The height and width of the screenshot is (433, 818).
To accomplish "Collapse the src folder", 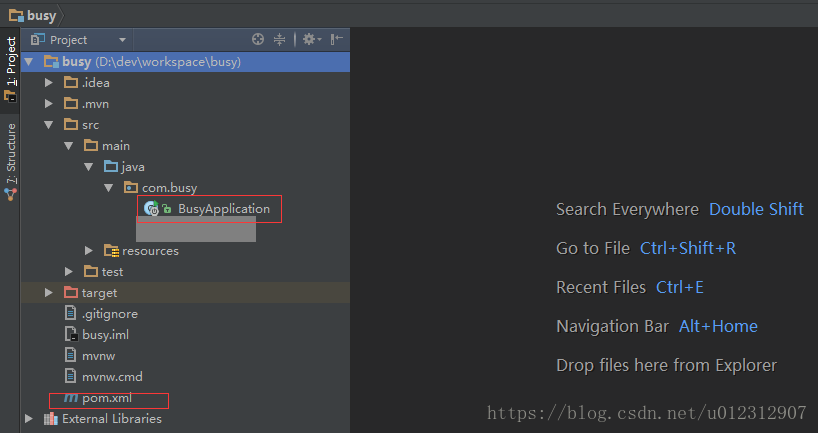I will (49, 125).
